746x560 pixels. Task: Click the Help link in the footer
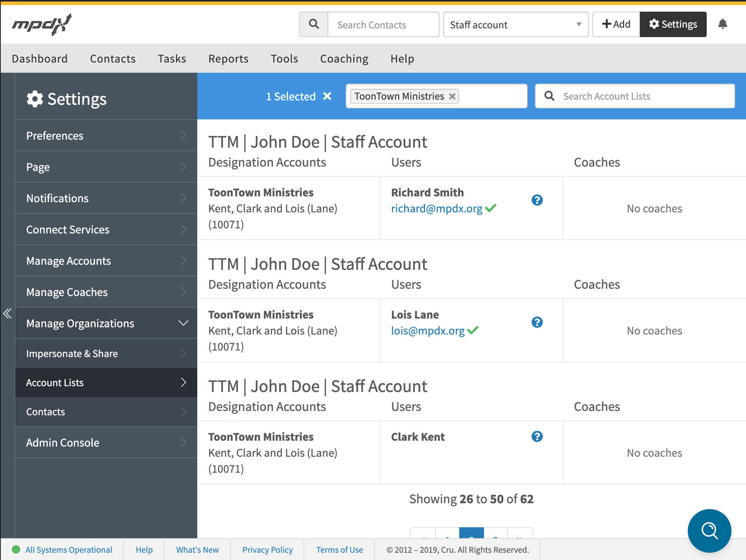coord(144,549)
